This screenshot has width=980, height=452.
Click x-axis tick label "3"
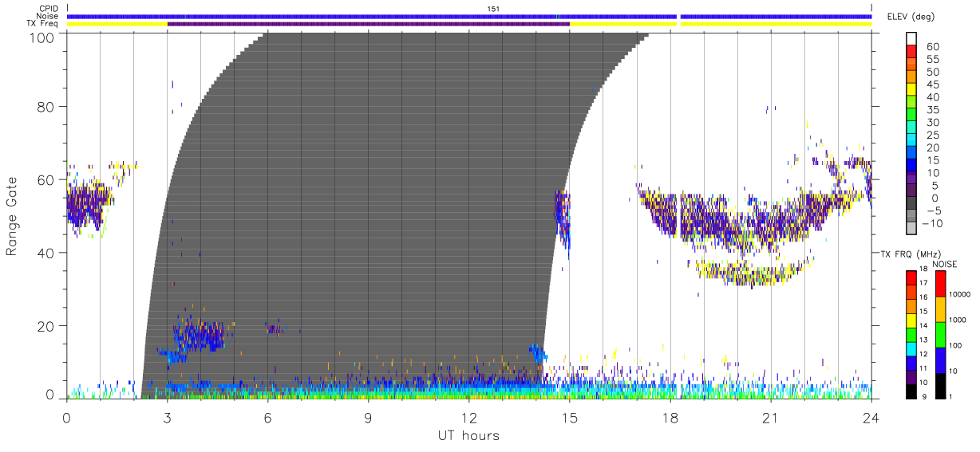167,417
